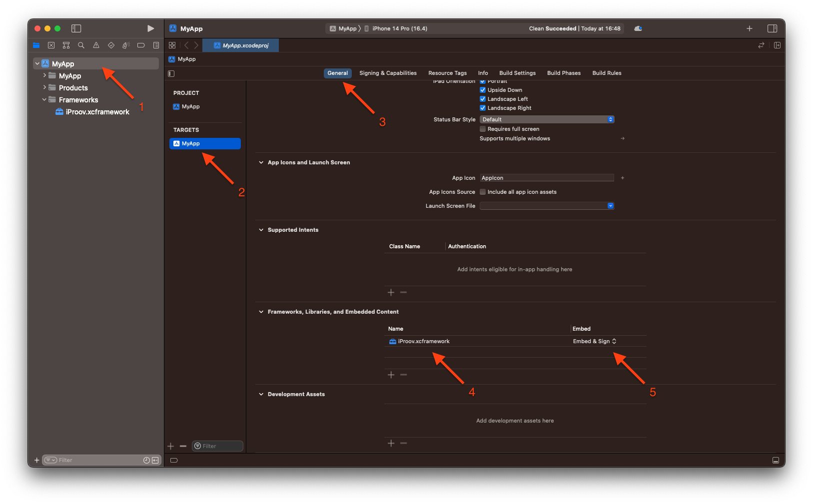Collapse App Icons and Launch Screen section

pos(261,162)
